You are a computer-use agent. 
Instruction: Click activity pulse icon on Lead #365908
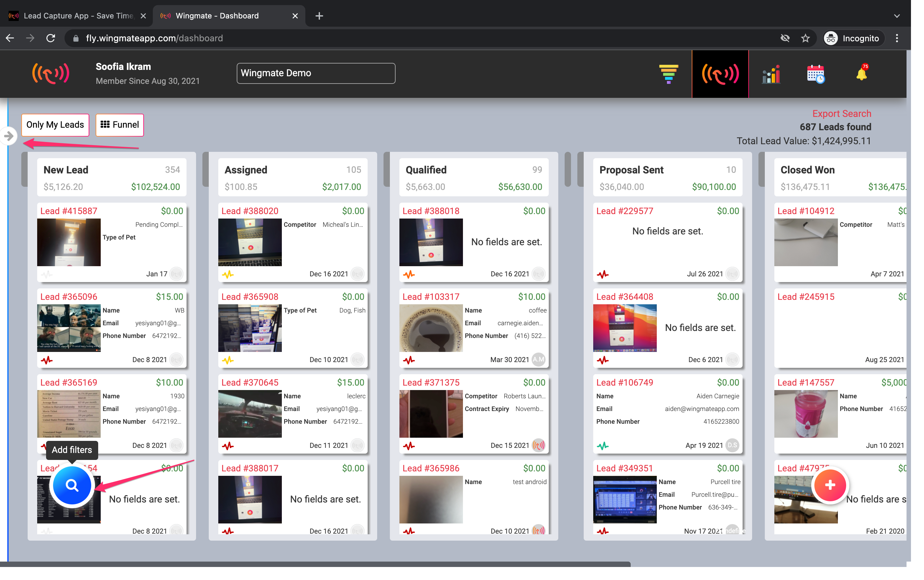(x=228, y=360)
